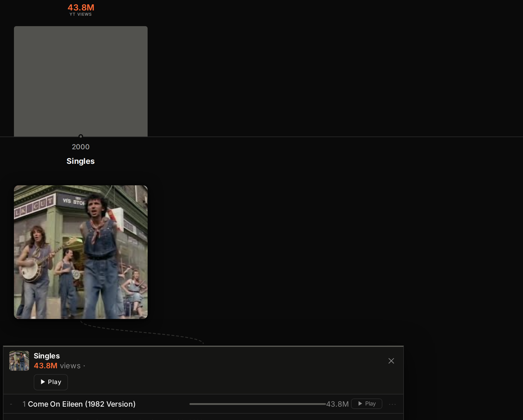Play the Singles release from the panel header

click(51, 382)
